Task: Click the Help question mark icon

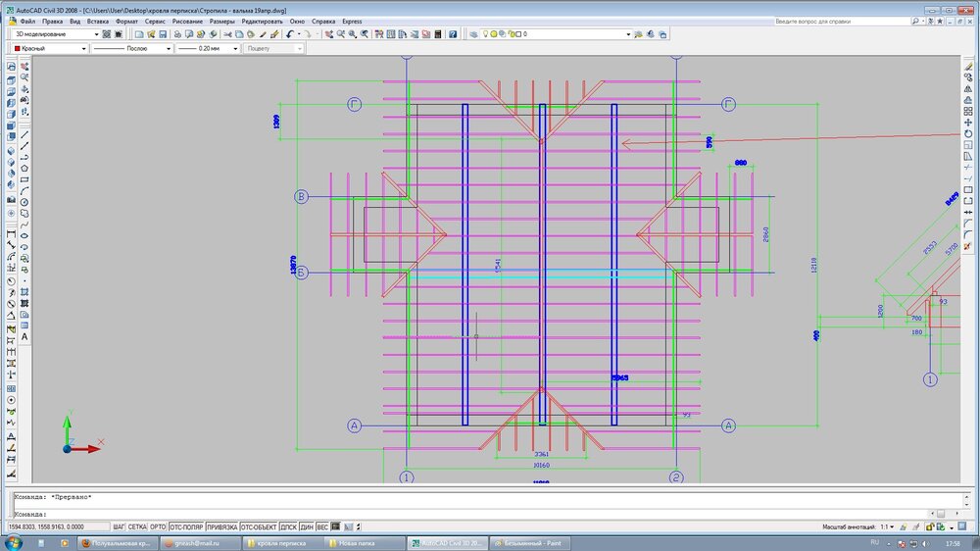Action: 453,34
